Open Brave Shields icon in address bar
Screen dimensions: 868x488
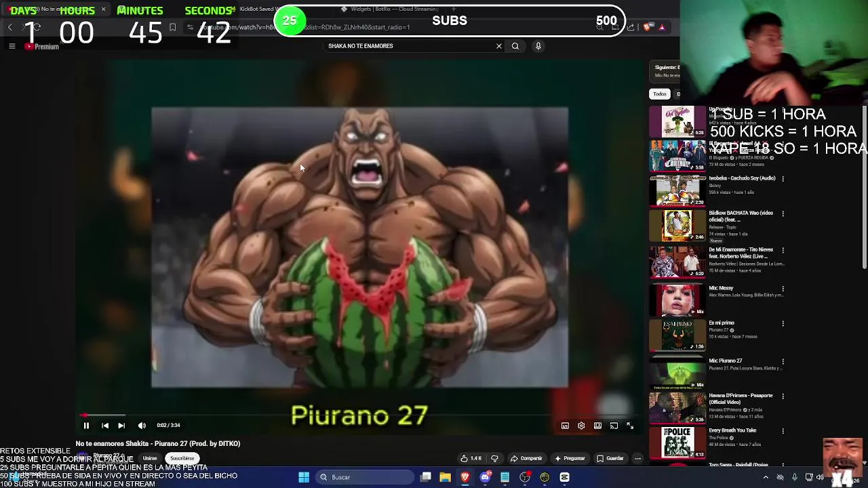pyautogui.click(x=648, y=27)
